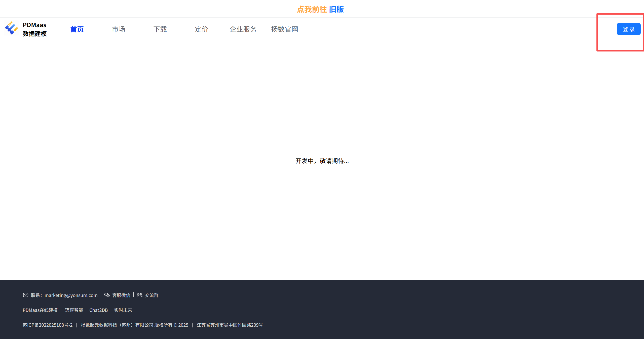Image resolution: width=644 pixels, height=339 pixels.
Task: Click the PDMaas logo icon
Action: [x=11, y=28]
